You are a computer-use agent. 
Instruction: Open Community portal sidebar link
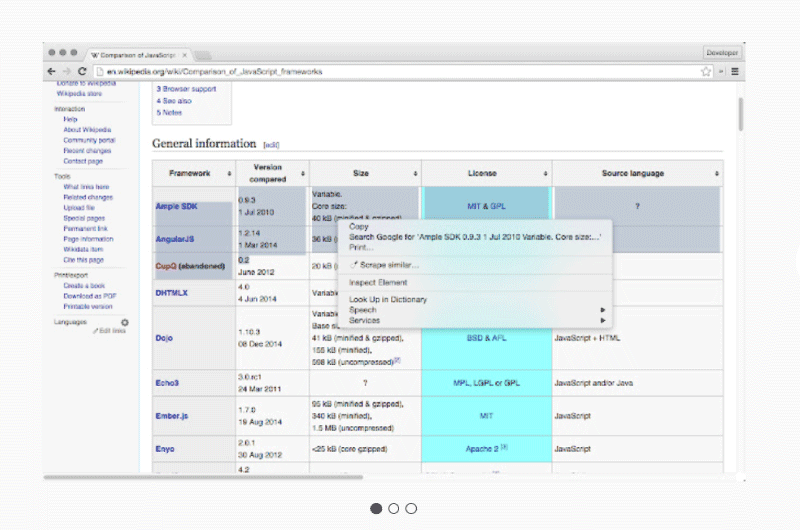point(89,140)
